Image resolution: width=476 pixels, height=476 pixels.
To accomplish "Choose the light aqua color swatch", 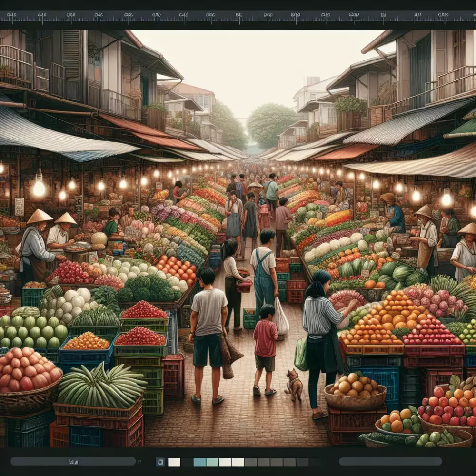I will coord(212,462).
